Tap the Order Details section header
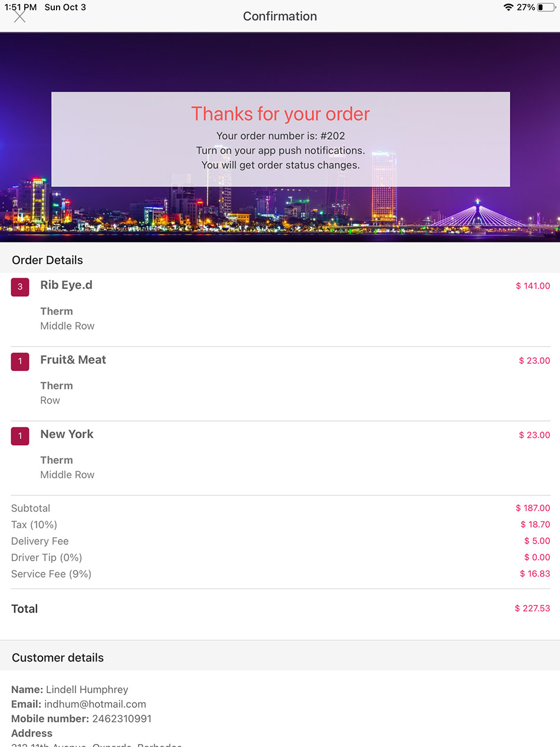Viewport: 560px width, 747px height. (x=48, y=260)
